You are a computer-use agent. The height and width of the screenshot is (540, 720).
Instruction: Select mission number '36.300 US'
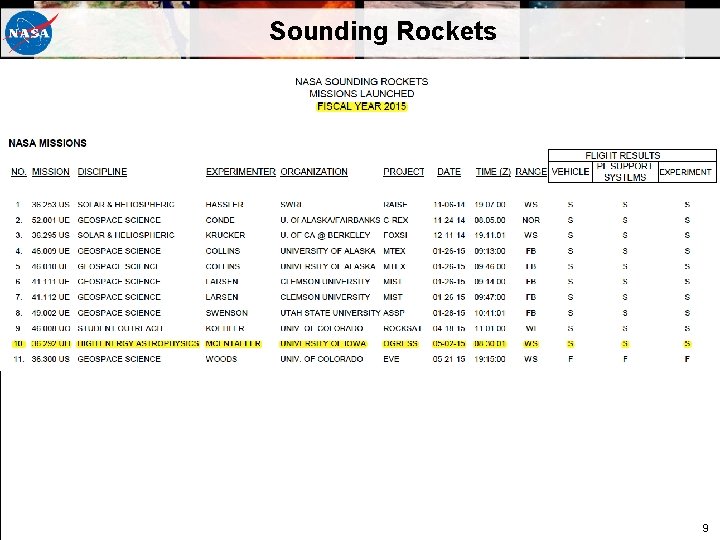coord(51,359)
